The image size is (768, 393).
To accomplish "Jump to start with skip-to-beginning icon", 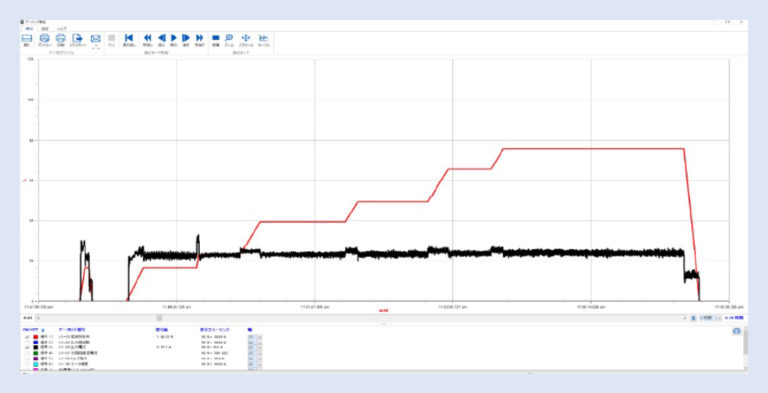I will (x=129, y=38).
